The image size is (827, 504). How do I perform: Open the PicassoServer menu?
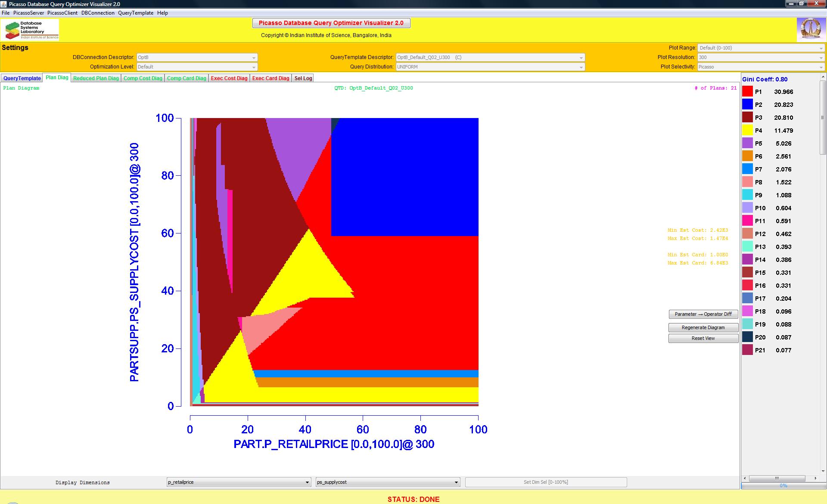pos(28,13)
